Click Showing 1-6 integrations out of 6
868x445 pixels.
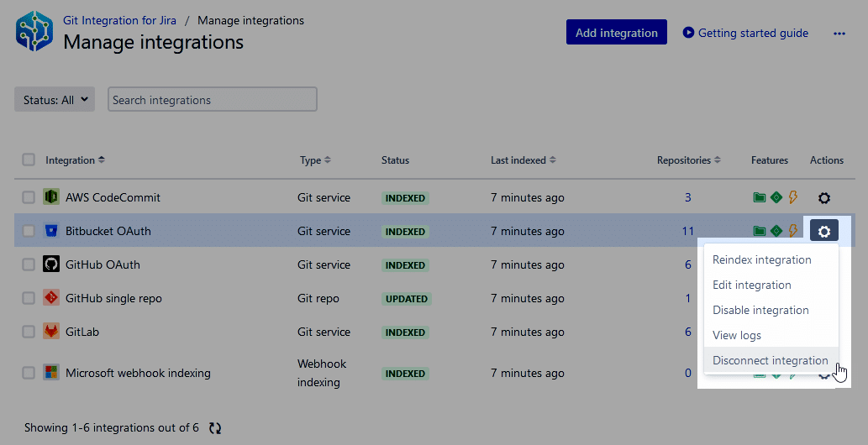coord(111,428)
